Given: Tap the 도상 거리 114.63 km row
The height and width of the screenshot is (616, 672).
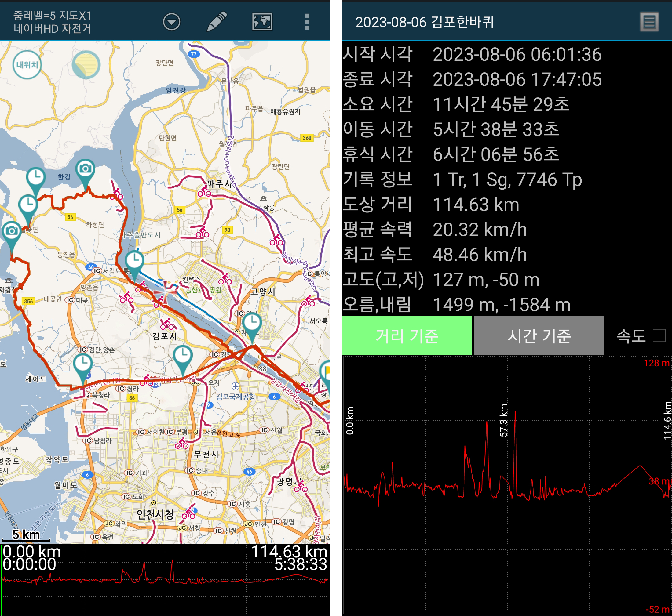Looking at the screenshot, I should (507, 204).
